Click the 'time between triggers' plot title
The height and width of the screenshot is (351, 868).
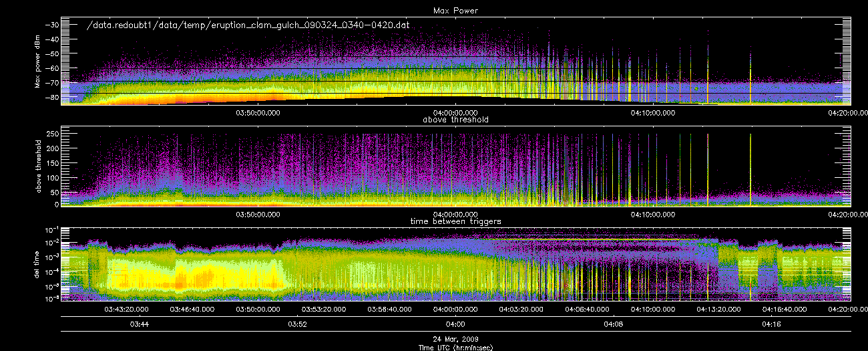457,221
